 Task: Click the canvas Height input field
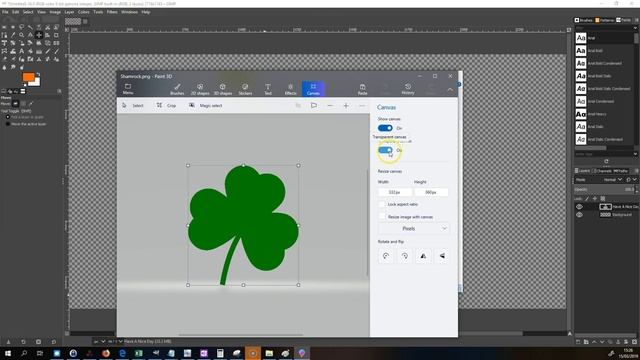click(x=431, y=192)
